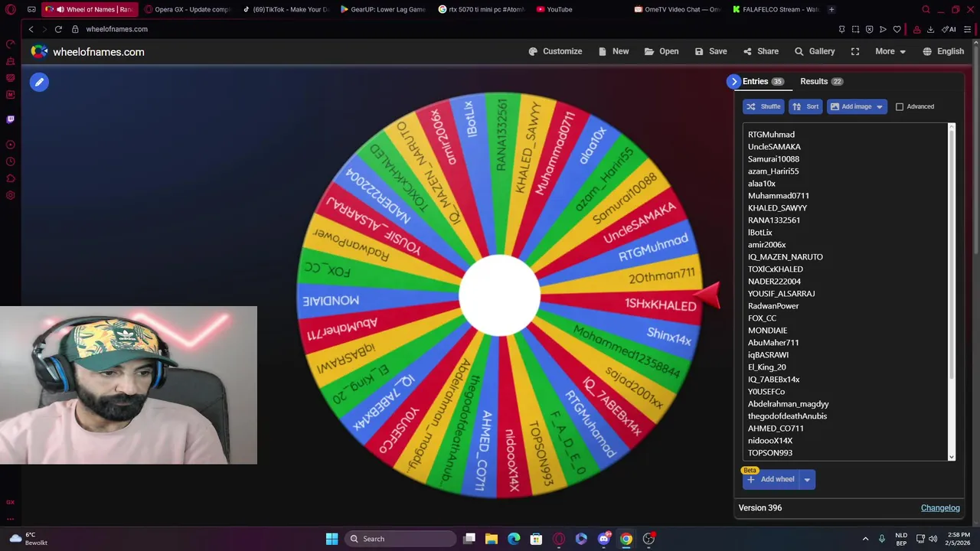Expand the Add wheel dropdown arrow
Image resolution: width=980 pixels, height=551 pixels.
[807, 479]
